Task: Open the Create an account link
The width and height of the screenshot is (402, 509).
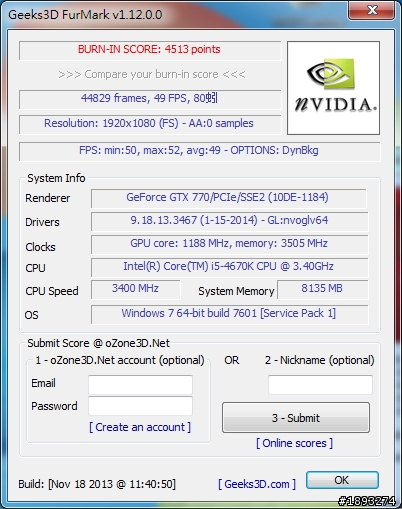Action: pyautogui.click(x=140, y=427)
